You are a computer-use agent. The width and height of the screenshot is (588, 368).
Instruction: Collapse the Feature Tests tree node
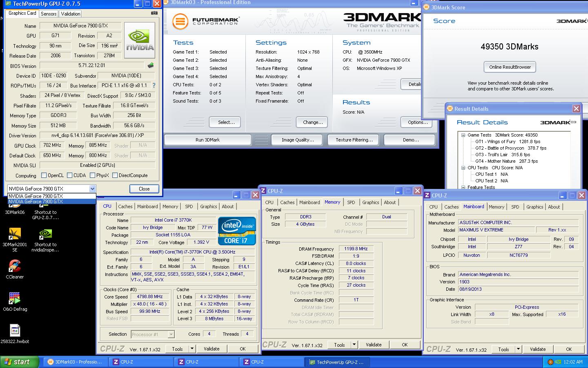[x=463, y=187]
